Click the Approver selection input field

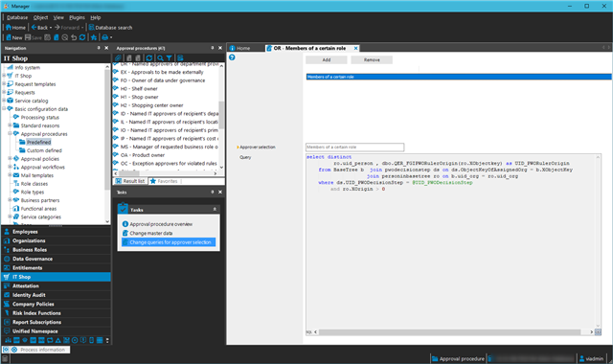click(x=354, y=147)
